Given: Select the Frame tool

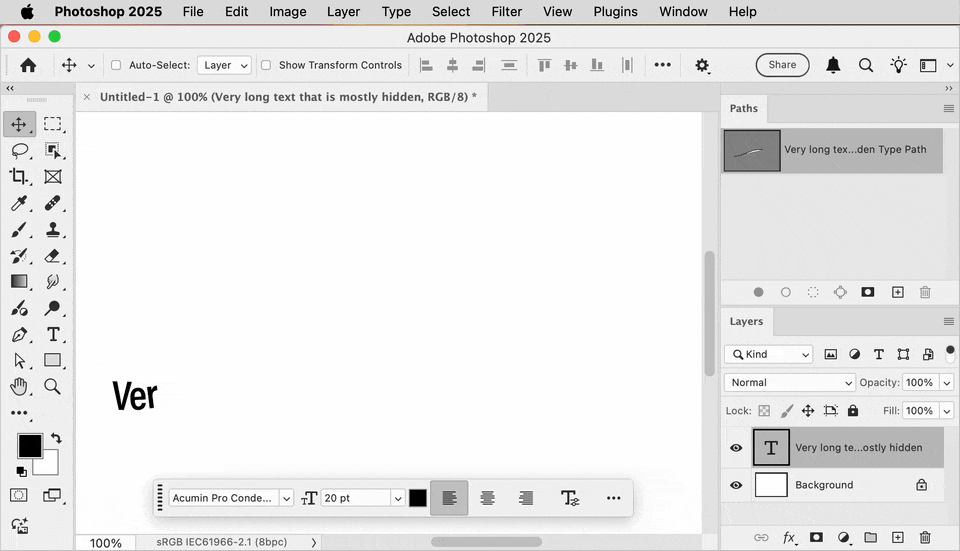Looking at the screenshot, I should [x=53, y=177].
